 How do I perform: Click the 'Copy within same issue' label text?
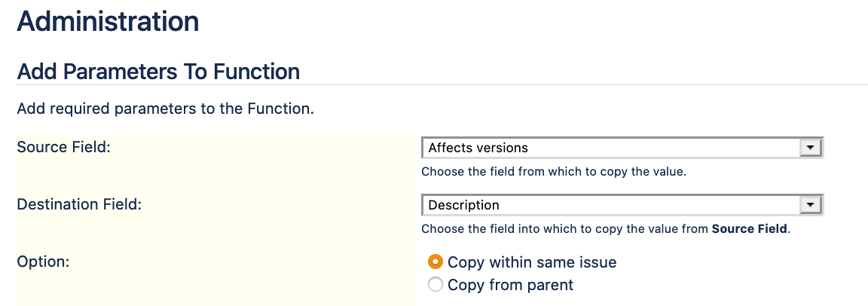(x=532, y=262)
